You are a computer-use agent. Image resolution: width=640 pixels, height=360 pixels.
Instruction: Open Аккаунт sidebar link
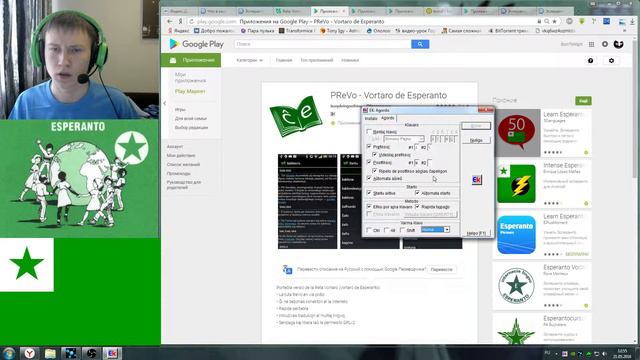pos(175,146)
